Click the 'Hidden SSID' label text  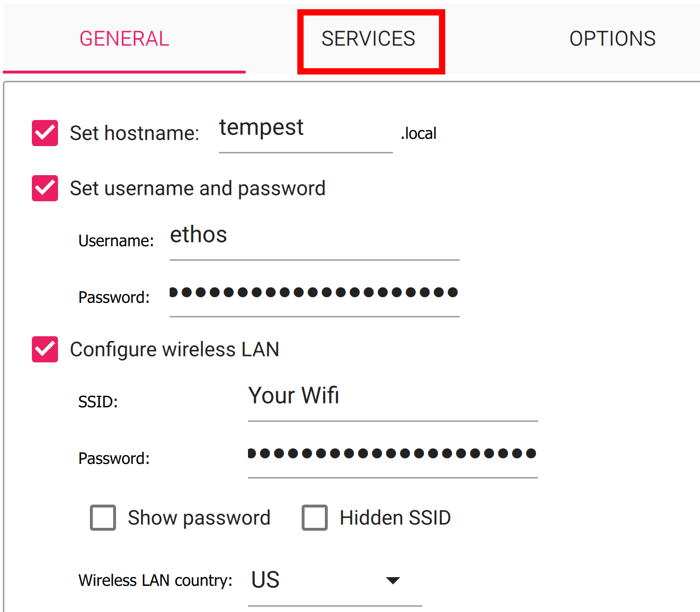pos(395,518)
